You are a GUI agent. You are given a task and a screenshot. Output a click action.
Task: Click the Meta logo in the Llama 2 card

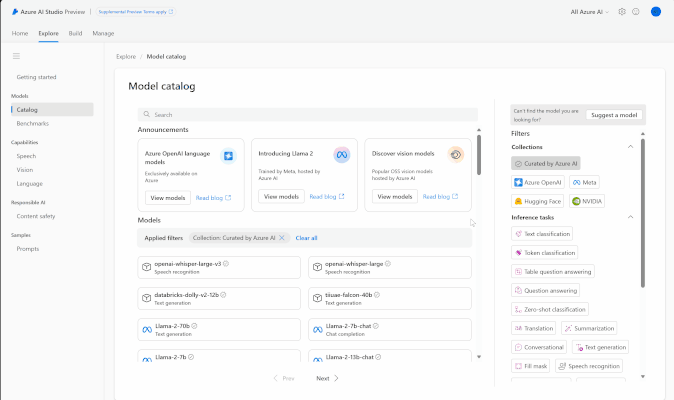click(x=342, y=155)
